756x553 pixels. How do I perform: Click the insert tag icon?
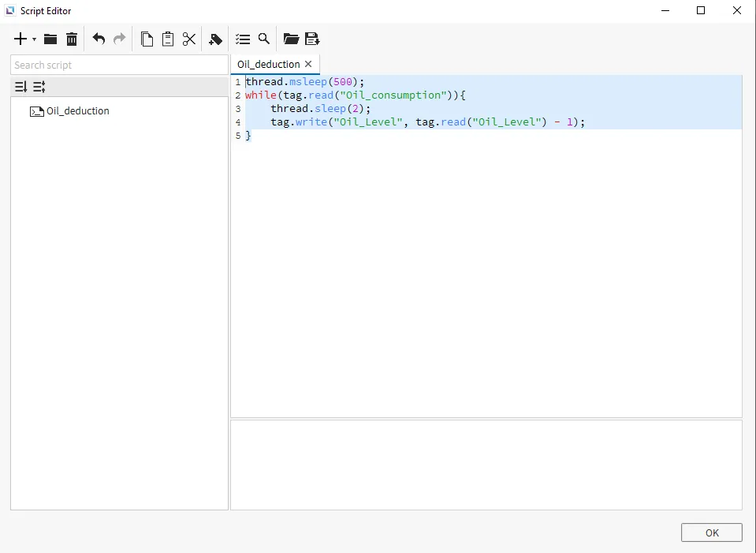[x=215, y=39]
